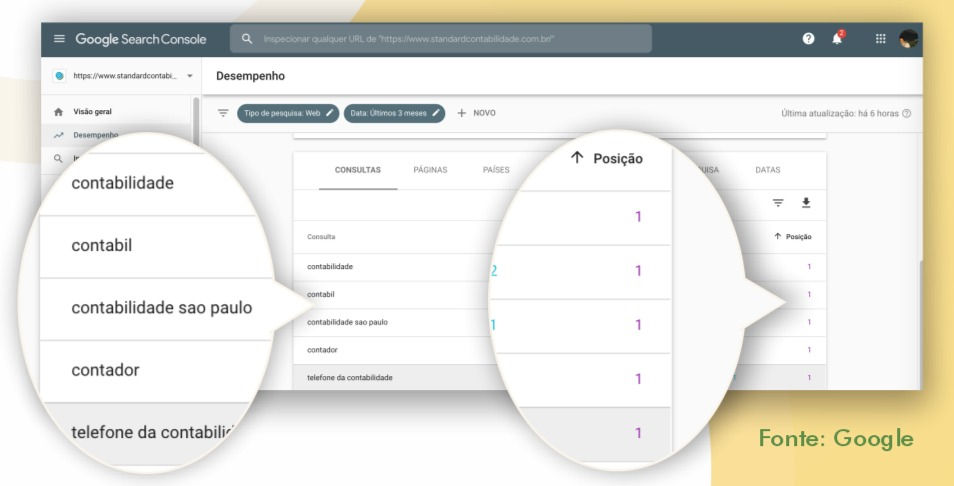Edit the Tipo de pesquisa: Web chip

point(288,113)
